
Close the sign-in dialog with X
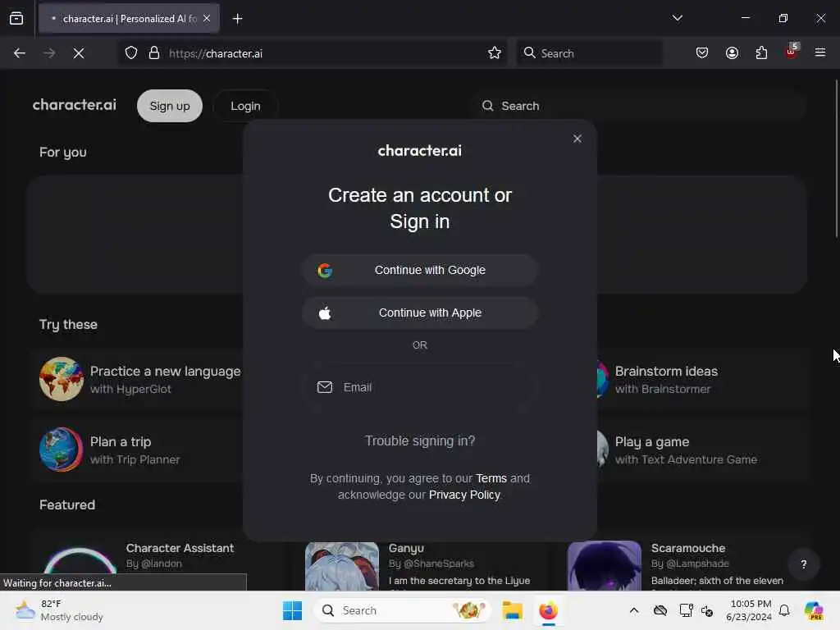tap(577, 139)
